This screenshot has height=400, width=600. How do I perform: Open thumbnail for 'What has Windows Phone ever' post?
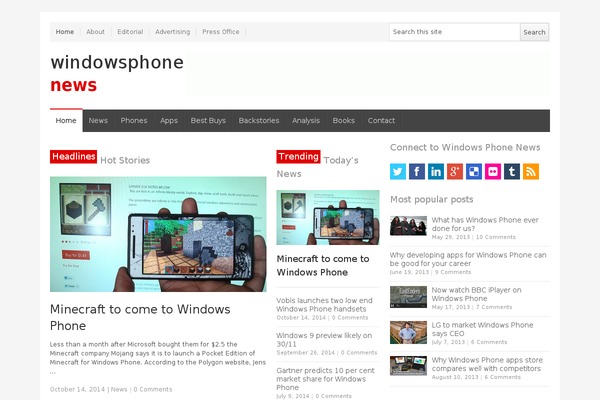tap(408, 225)
